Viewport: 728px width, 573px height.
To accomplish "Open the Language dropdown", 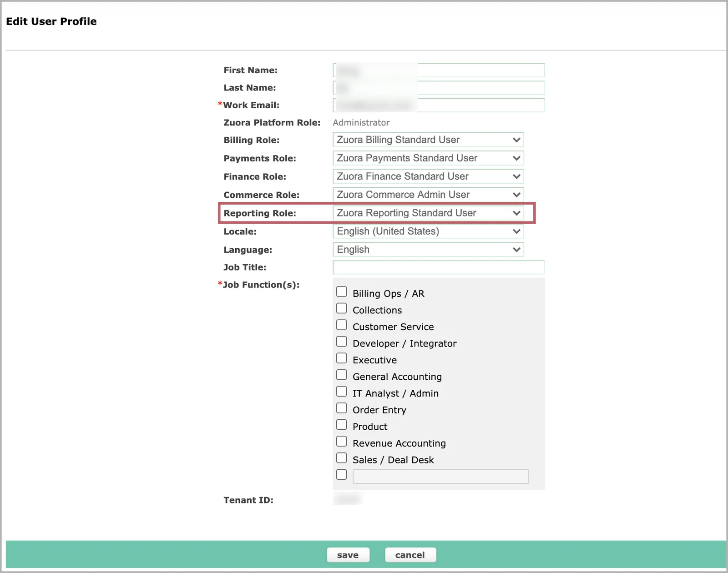I will coord(428,249).
